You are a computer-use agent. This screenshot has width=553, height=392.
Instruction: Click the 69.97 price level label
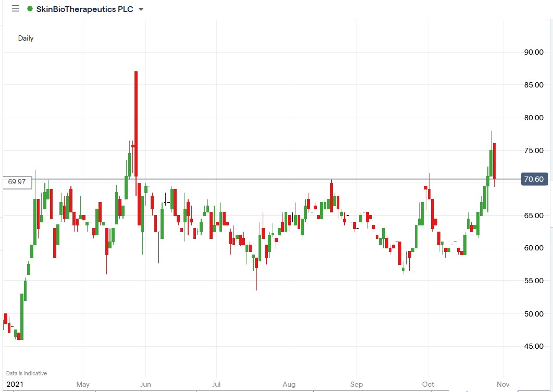pos(16,181)
